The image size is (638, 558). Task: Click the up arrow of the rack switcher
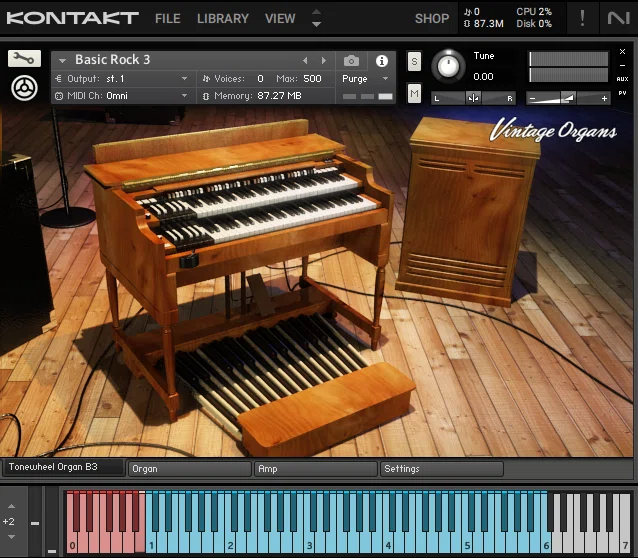pos(316,12)
